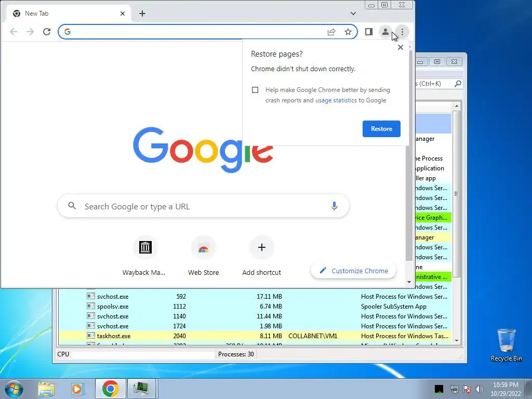Close the New Tab tab

coord(123,14)
